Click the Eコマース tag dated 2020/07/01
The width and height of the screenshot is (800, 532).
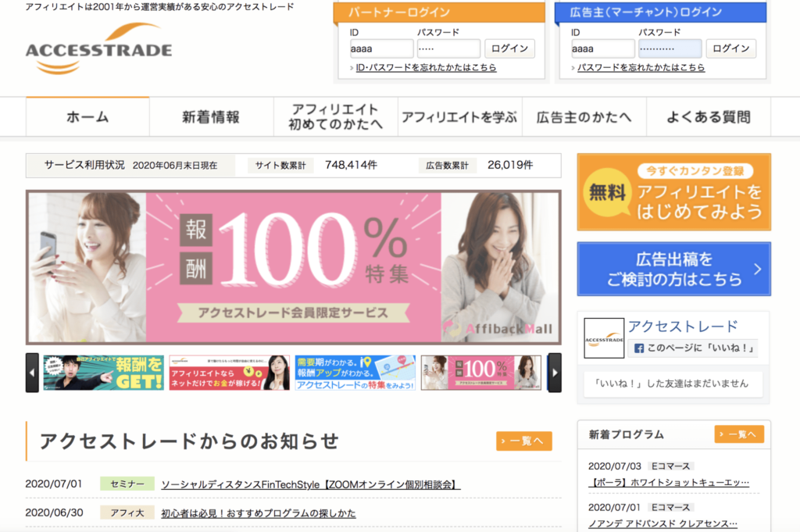[671, 508]
